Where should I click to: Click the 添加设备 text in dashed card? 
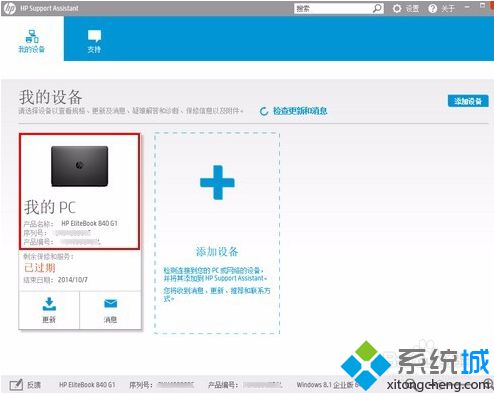[217, 251]
